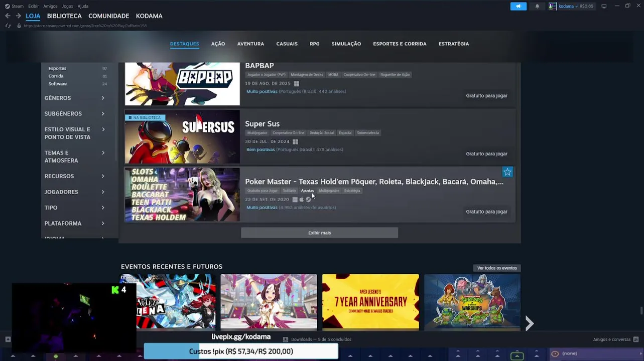The width and height of the screenshot is (644, 361).
Task: Click the kodama profile avatar
Action: [x=553, y=6]
